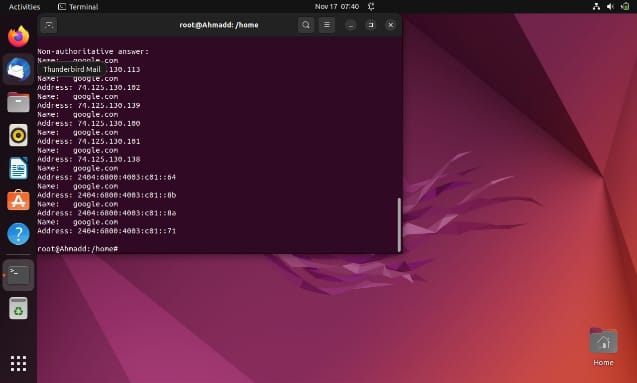Click the battery icon in system tray
This screenshot has height=383, width=637.
[x=625, y=6]
